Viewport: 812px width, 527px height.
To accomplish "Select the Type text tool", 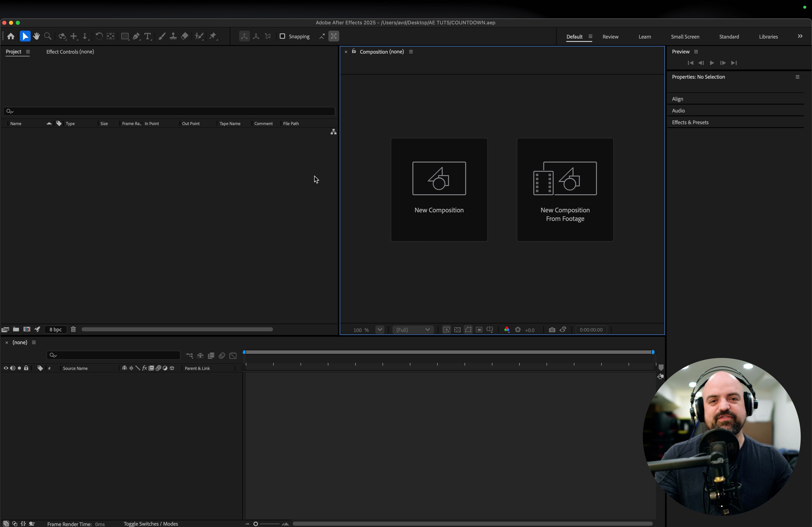I will 148,37.
